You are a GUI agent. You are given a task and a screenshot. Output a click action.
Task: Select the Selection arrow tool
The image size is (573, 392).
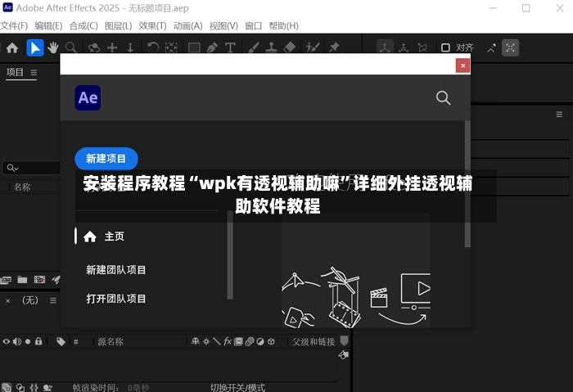tap(35, 47)
